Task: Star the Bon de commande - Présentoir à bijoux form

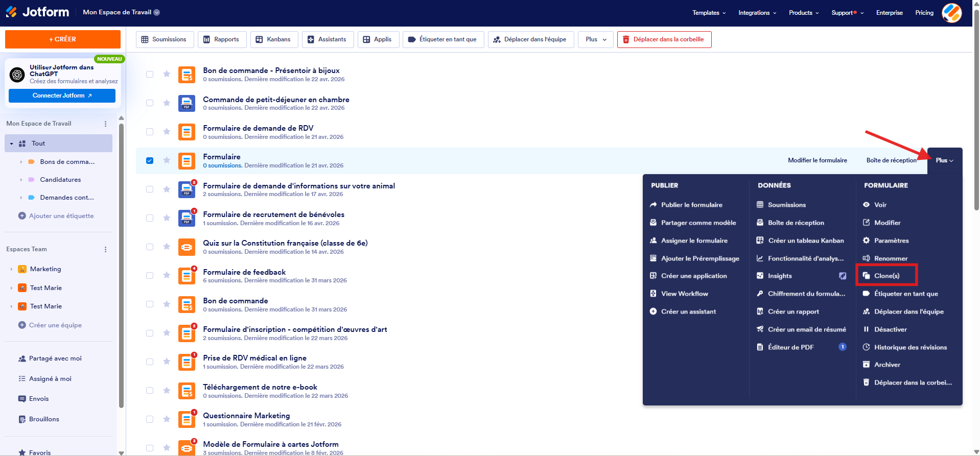Action: point(167,74)
